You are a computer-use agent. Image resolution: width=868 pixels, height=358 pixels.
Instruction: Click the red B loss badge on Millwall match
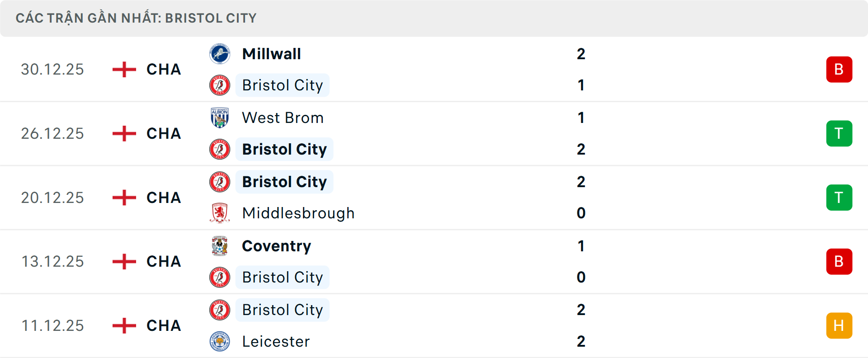[840, 70]
